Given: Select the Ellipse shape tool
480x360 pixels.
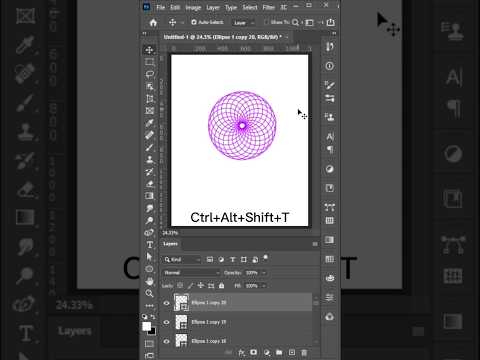Looking at the screenshot, I should coord(149,269).
